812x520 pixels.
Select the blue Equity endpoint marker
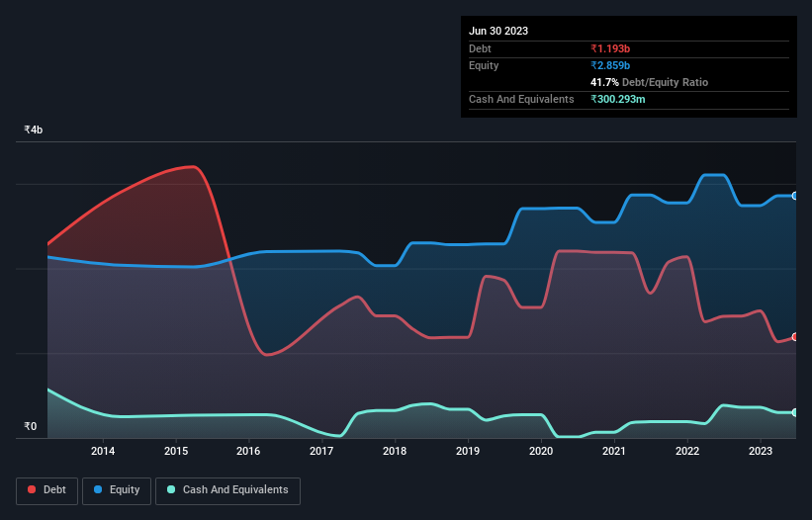[795, 196]
